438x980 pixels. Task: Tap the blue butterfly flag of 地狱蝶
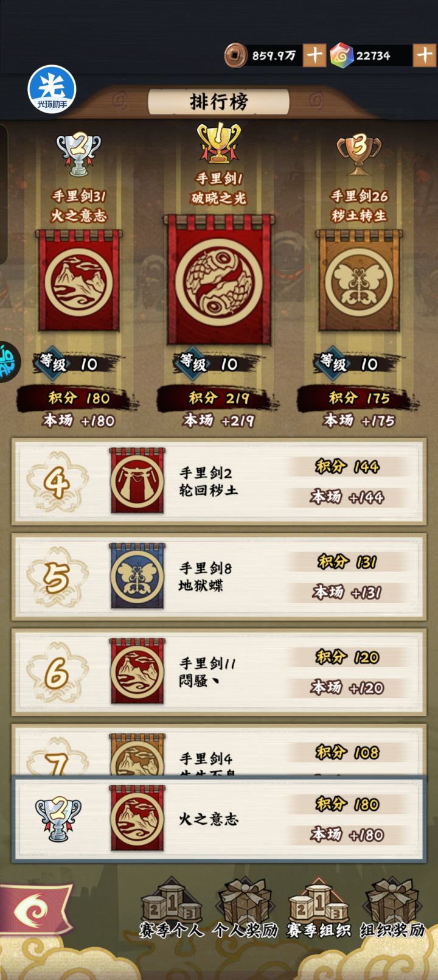coord(137,576)
